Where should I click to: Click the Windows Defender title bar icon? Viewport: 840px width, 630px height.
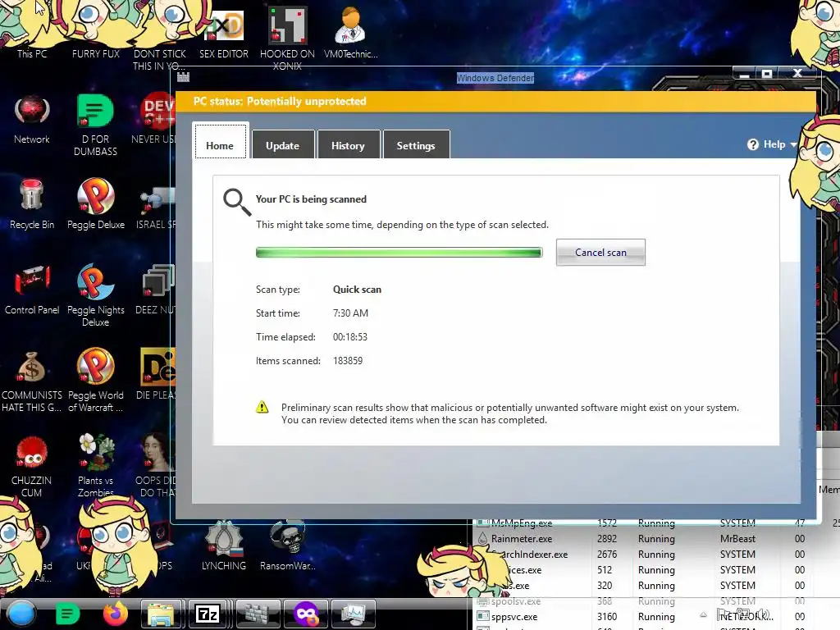pyautogui.click(x=183, y=77)
